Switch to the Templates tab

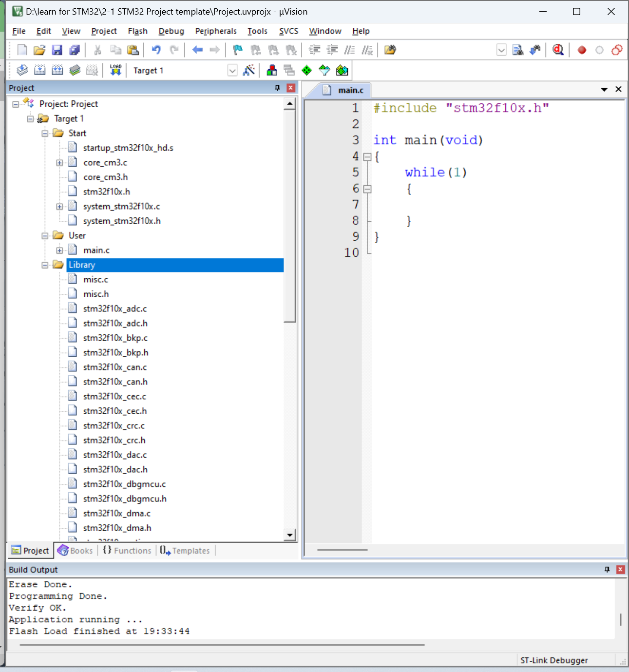coord(185,550)
